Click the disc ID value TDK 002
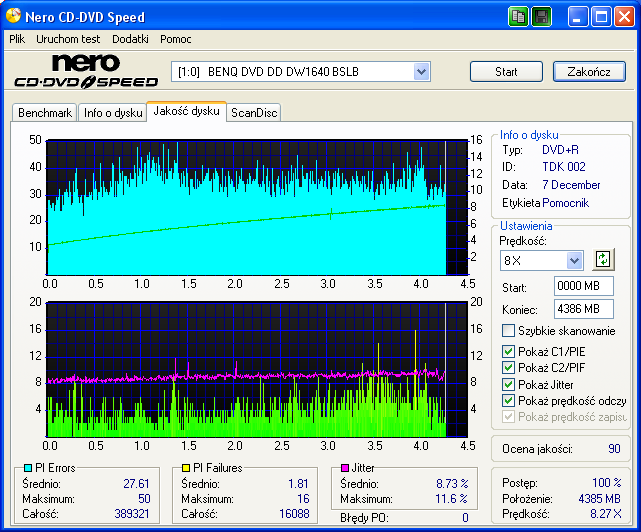This screenshot has height=532, width=641. click(x=563, y=167)
